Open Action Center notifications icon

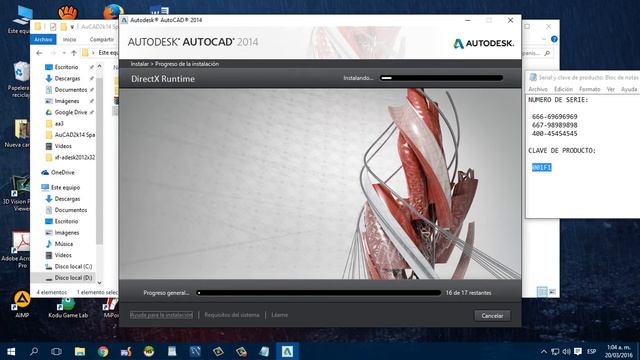coord(578,351)
